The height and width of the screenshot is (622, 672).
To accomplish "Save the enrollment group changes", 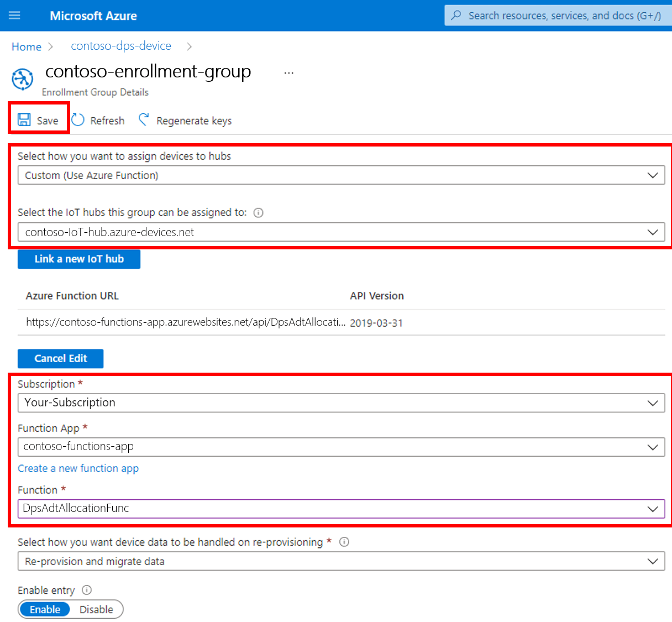I will click(x=39, y=120).
